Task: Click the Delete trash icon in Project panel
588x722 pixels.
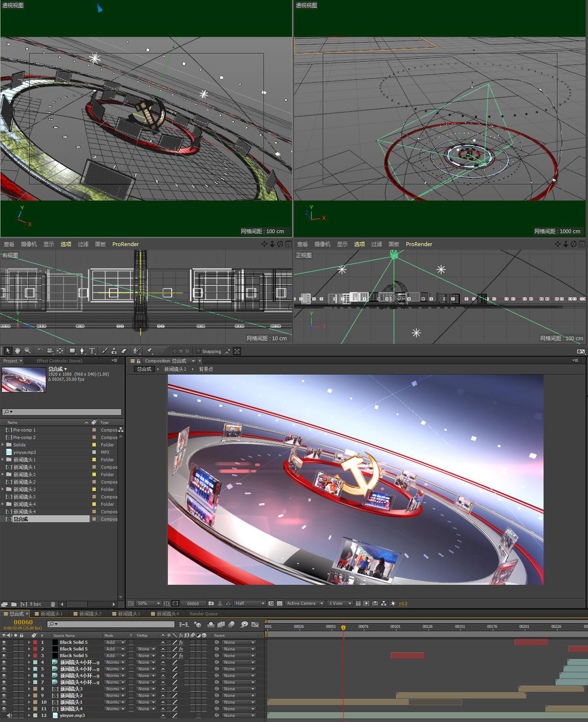Action: (x=53, y=604)
